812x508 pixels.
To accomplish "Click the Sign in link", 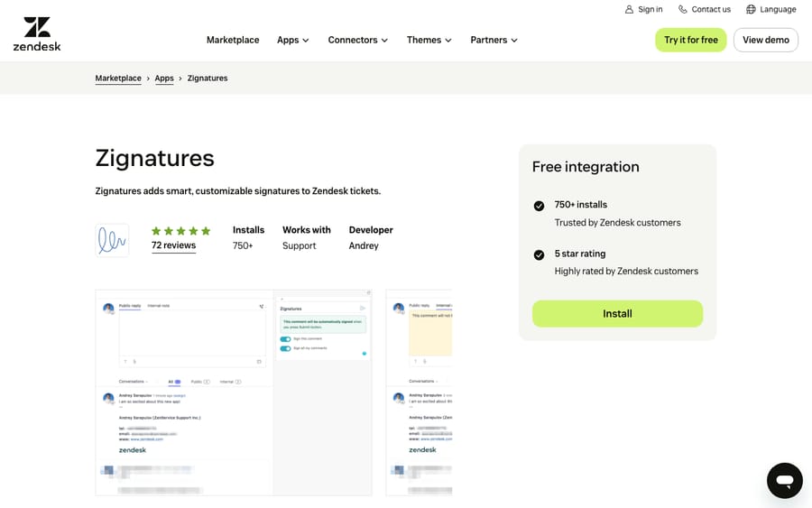I will pos(643,9).
